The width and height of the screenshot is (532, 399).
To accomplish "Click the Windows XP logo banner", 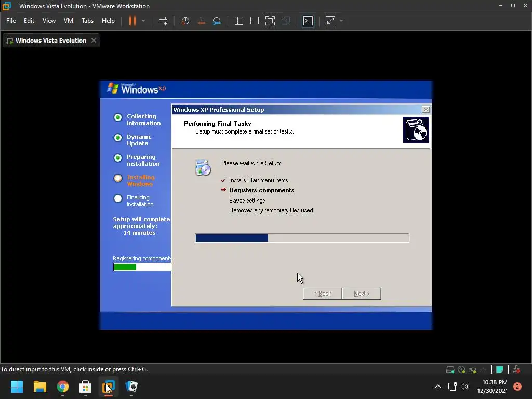I will coord(137,88).
